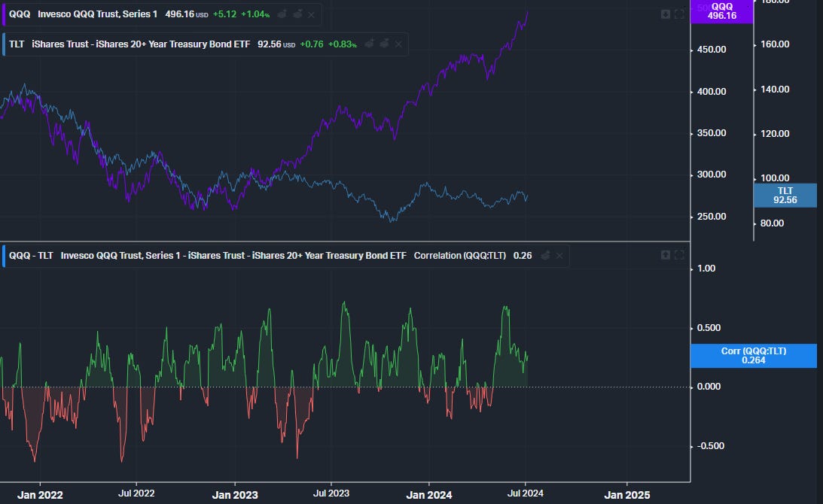Click the 160.00 TLT price axis label
The image size is (823, 504).
point(775,44)
